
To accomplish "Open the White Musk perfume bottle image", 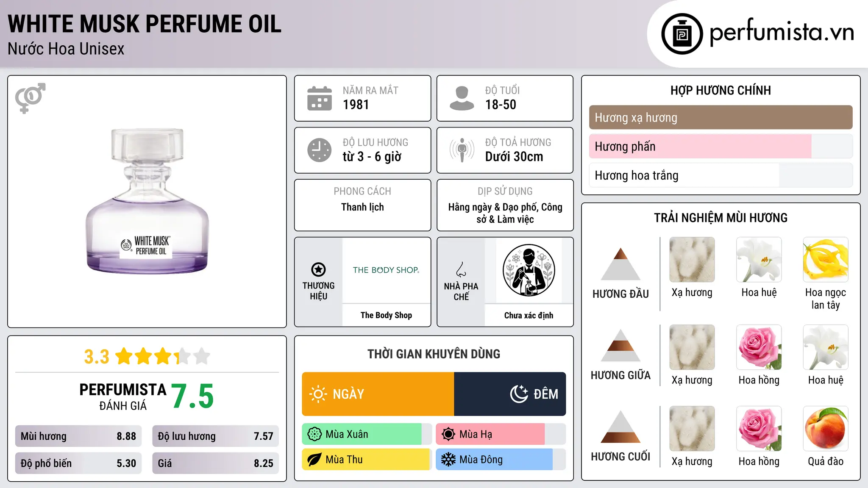I will [147, 201].
